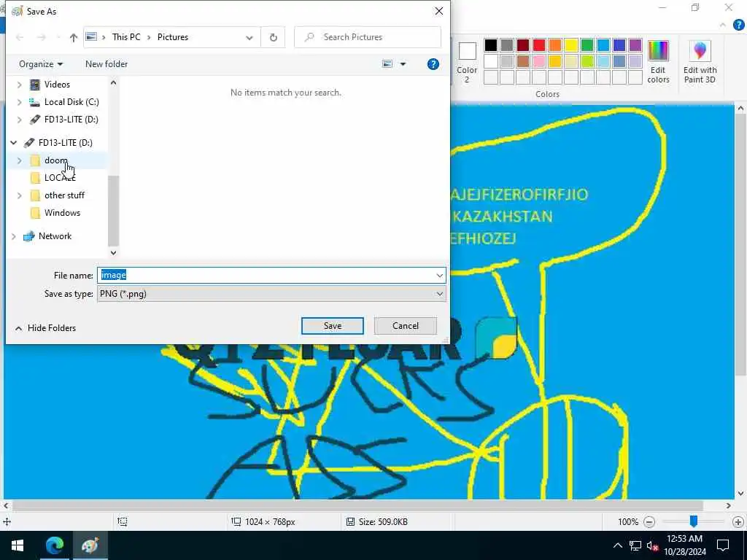
Task: Pick green color swatch in Paint
Action: click(x=587, y=45)
